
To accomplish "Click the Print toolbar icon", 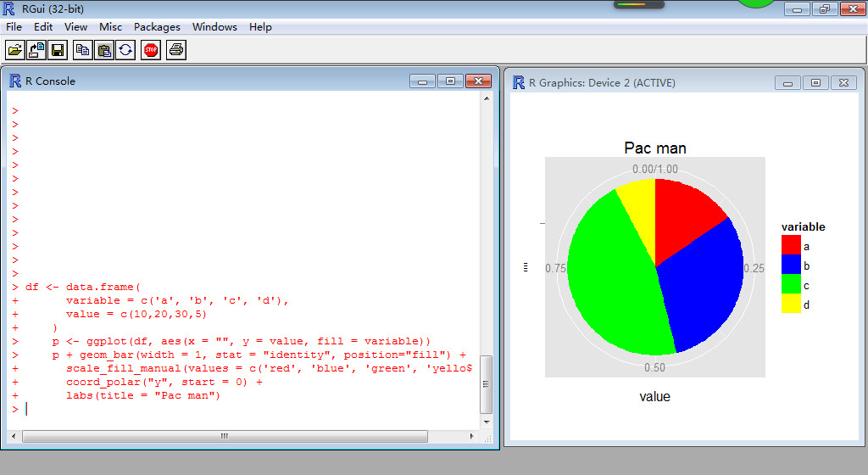I will [176, 50].
